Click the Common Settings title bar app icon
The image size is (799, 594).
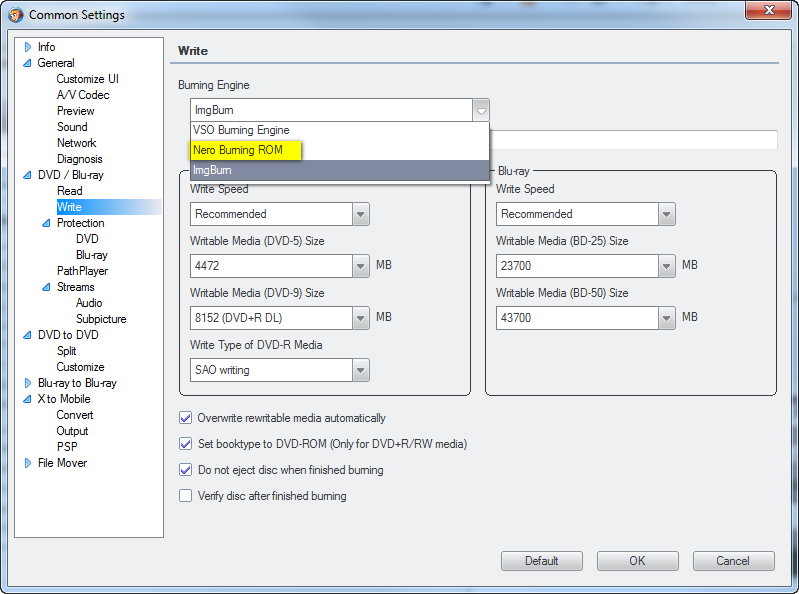pyautogui.click(x=15, y=15)
